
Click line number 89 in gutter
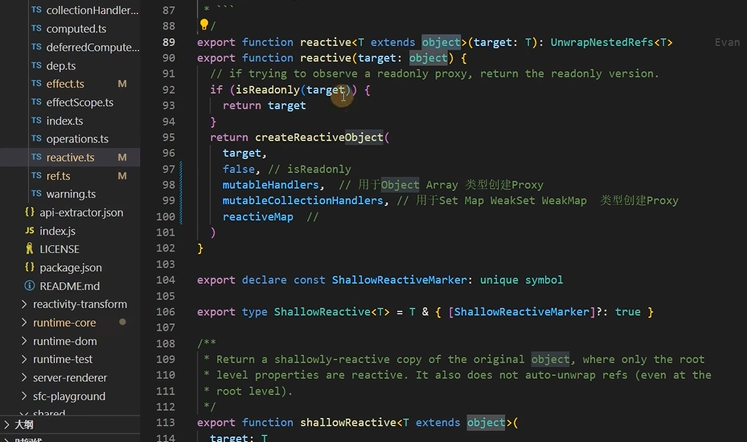click(x=169, y=42)
